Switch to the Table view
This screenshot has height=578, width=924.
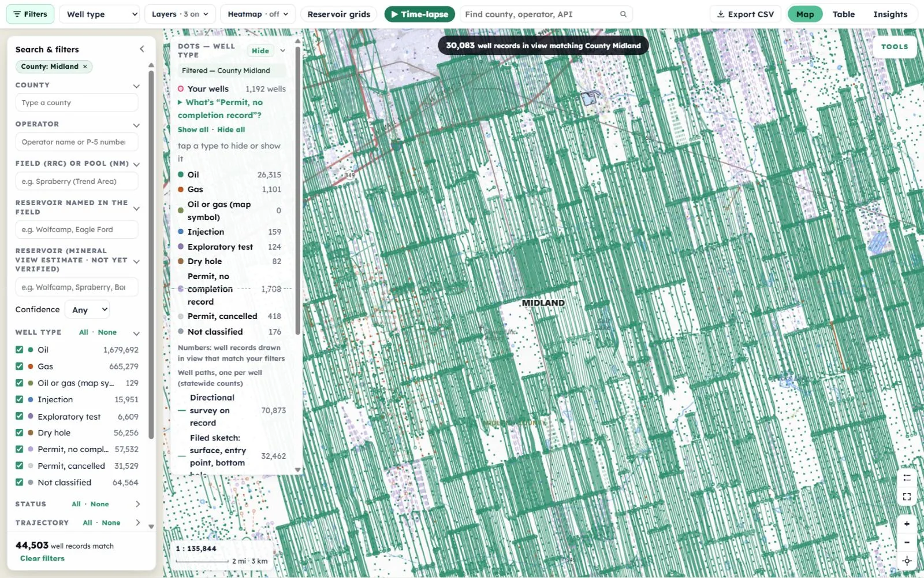click(x=843, y=14)
